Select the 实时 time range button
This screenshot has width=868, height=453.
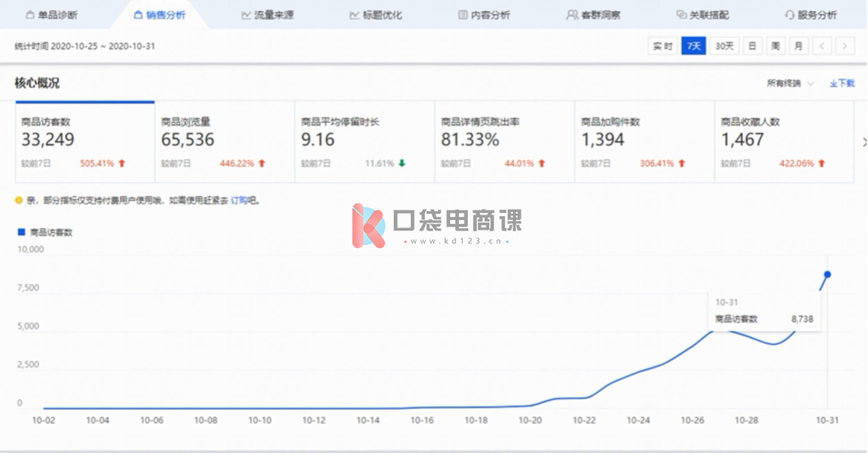pyautogui.click(x=662, y=46)
